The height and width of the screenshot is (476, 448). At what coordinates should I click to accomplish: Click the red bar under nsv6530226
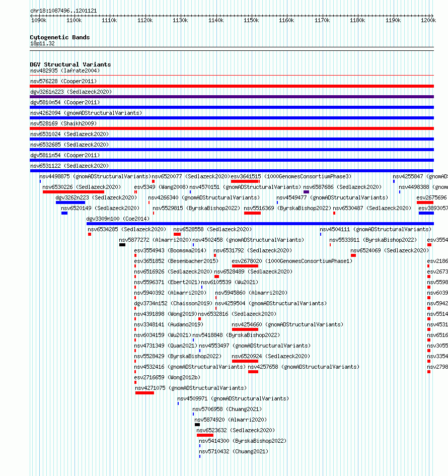click(73, 192)
